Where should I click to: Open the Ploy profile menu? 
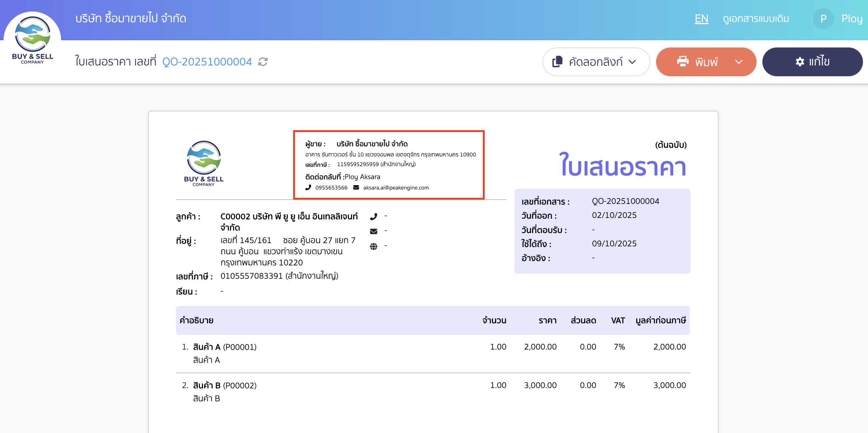824,18
